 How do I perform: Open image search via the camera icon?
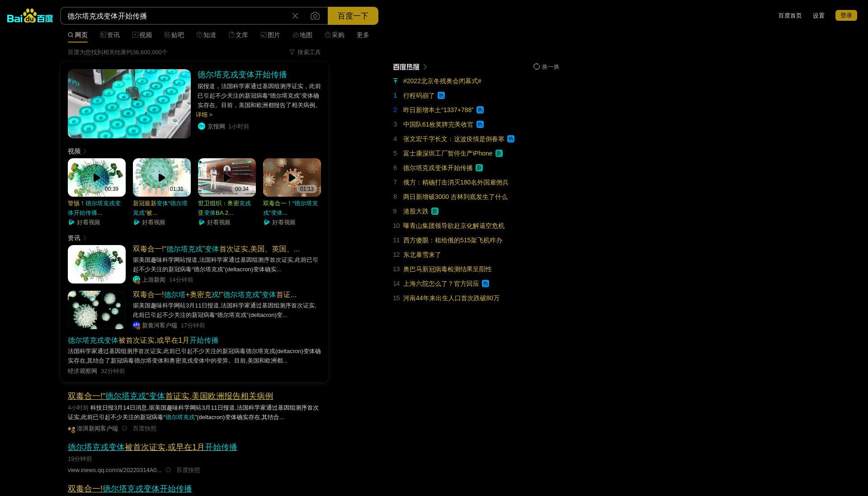coord(315,16)
